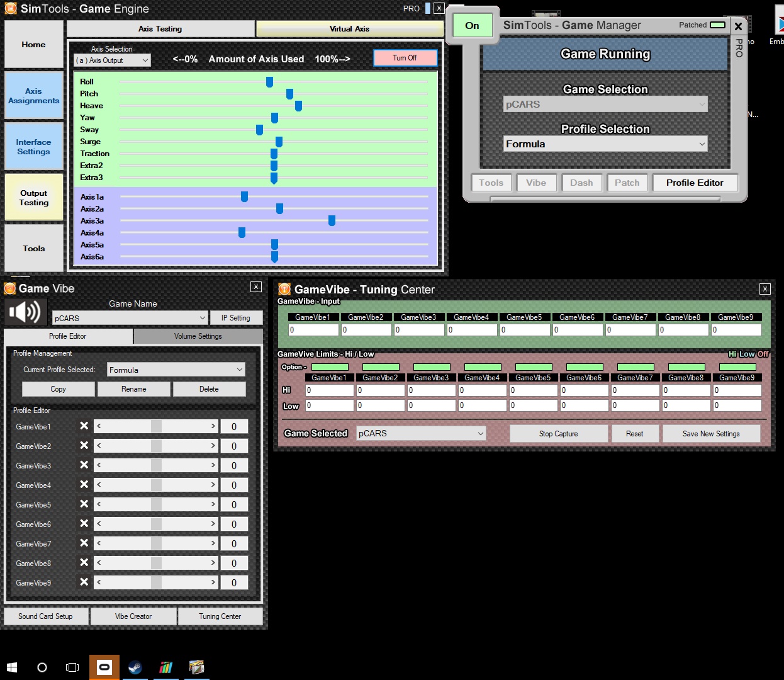Screen dimensions: 784x680
Task: Open the Current Profile Selected dropdown
Action: pyautogui.click(x=176, y=370)
